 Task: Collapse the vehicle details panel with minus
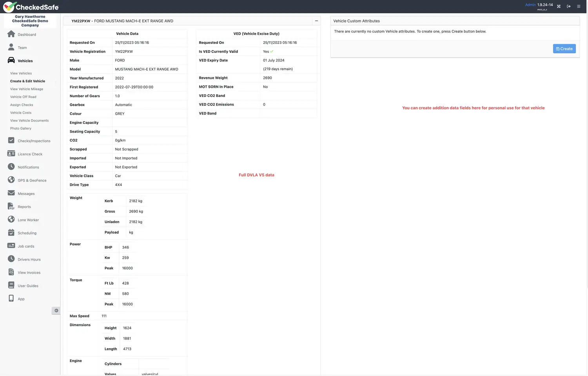click(x=316, y=21)
